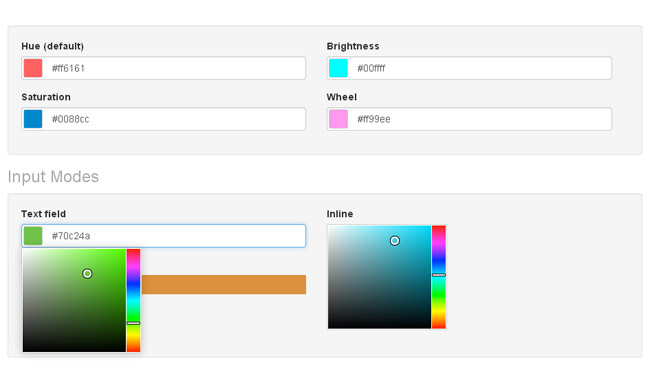The height and width of the screenshot is (385, 650).
Task: Focus the Wheel input with #ff99ee
Action: point(469,119)
